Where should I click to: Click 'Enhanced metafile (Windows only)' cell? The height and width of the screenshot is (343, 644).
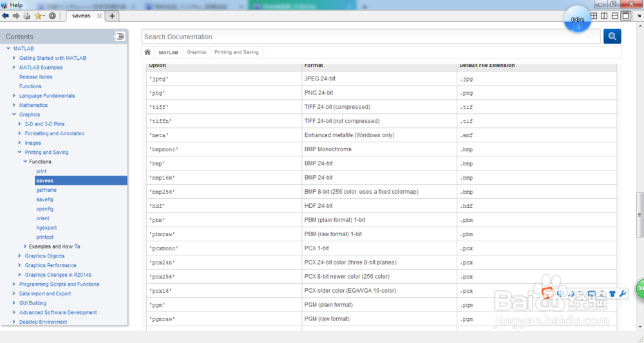coord(379,135)
